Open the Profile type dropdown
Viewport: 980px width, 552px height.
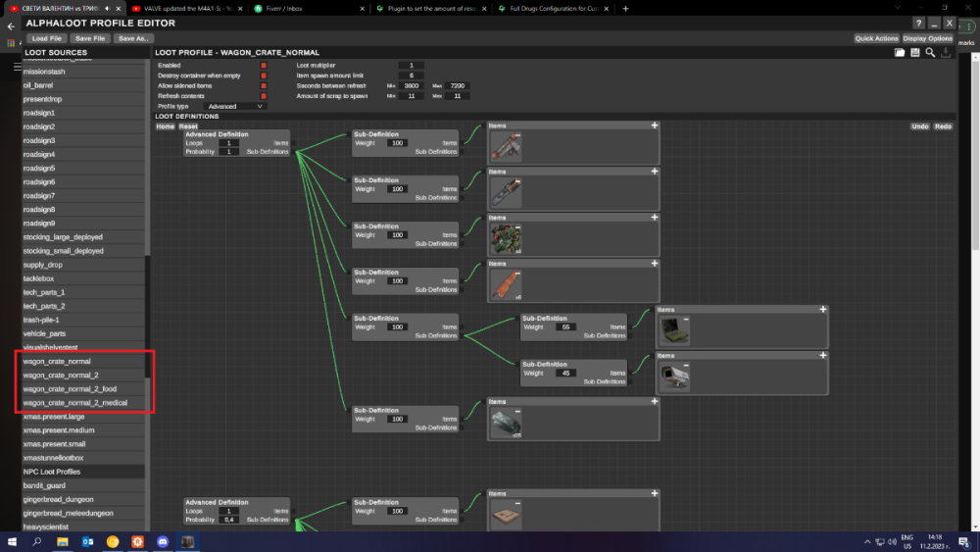234,106
